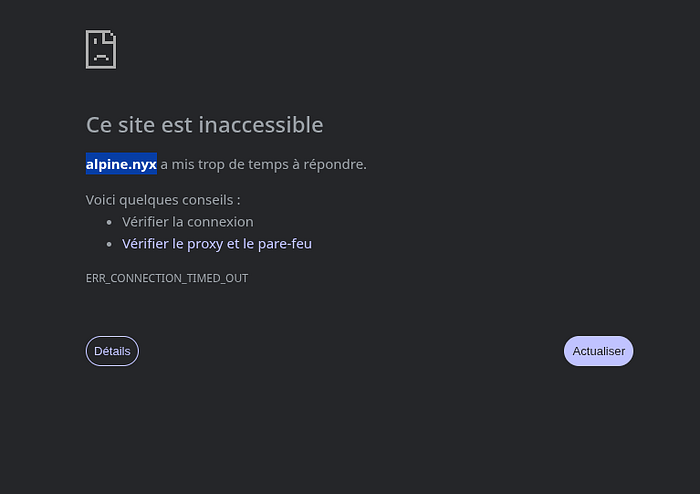
Task: Click the words 'Ce site' in heading
Action: [118, 125]
